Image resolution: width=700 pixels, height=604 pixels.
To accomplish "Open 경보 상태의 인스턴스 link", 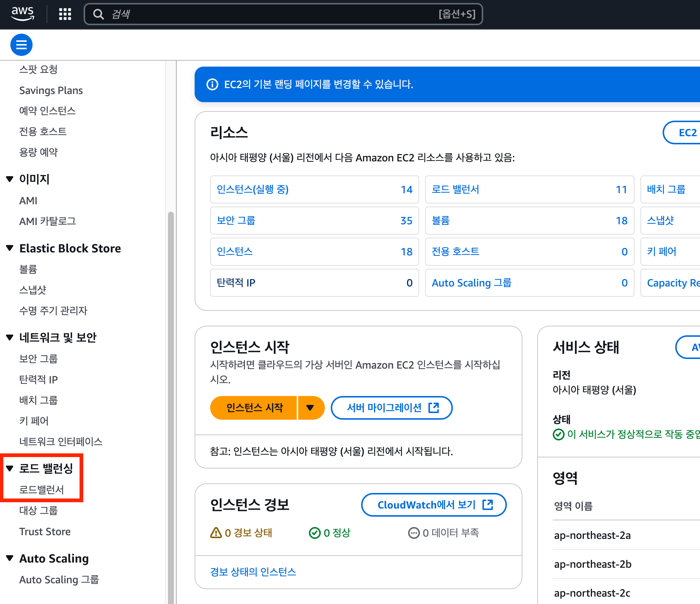I will (253, 572).
